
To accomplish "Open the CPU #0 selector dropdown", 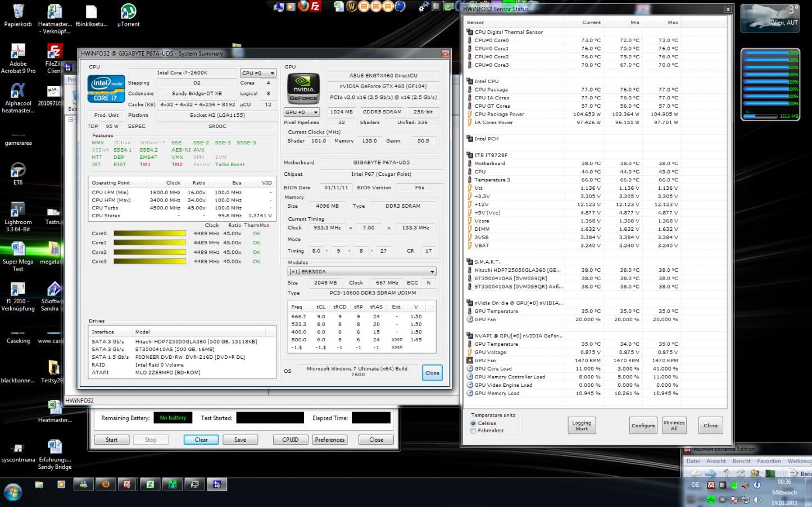I will pos(258,73).
